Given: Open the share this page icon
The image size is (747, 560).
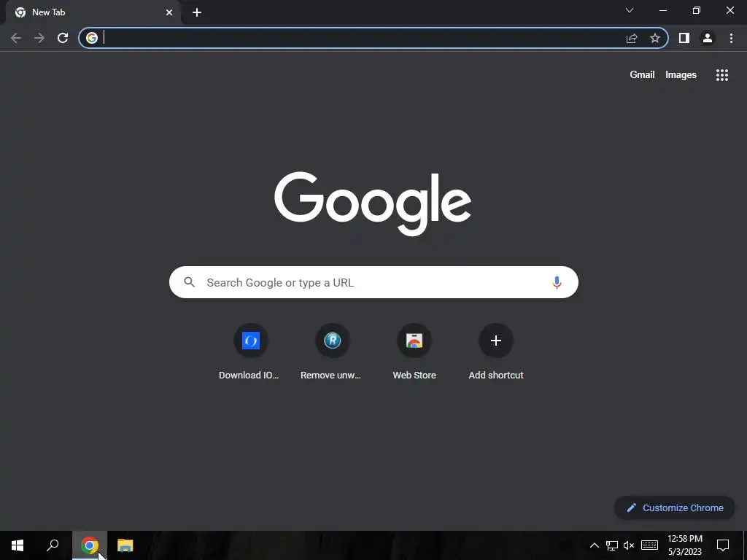Looking at the screenshot, I should 632,38.
